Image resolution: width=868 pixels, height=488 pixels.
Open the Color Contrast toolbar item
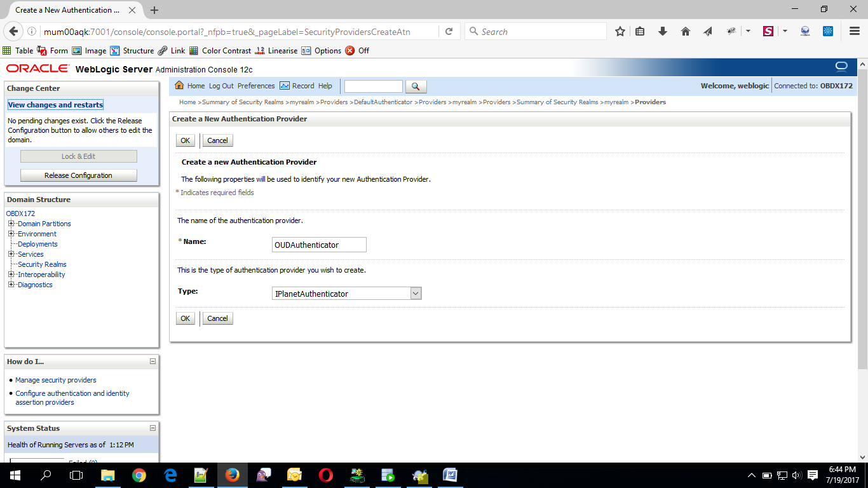pos(220,51)
